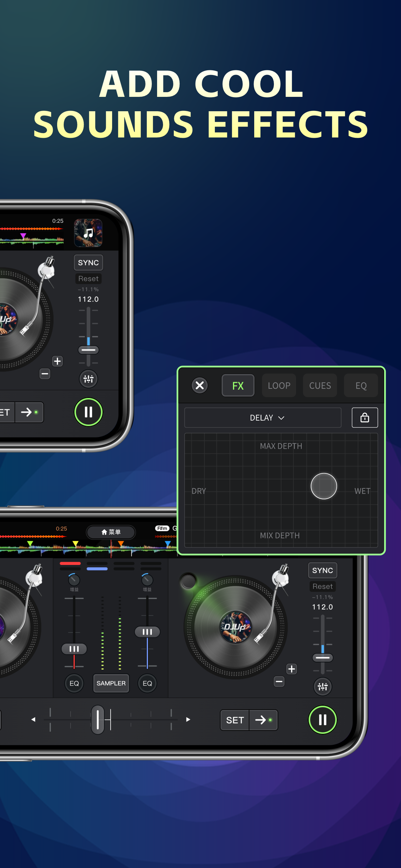Click the DJUp turntable record label
Viewport: 401px width, 868px height.
(235, 627)
